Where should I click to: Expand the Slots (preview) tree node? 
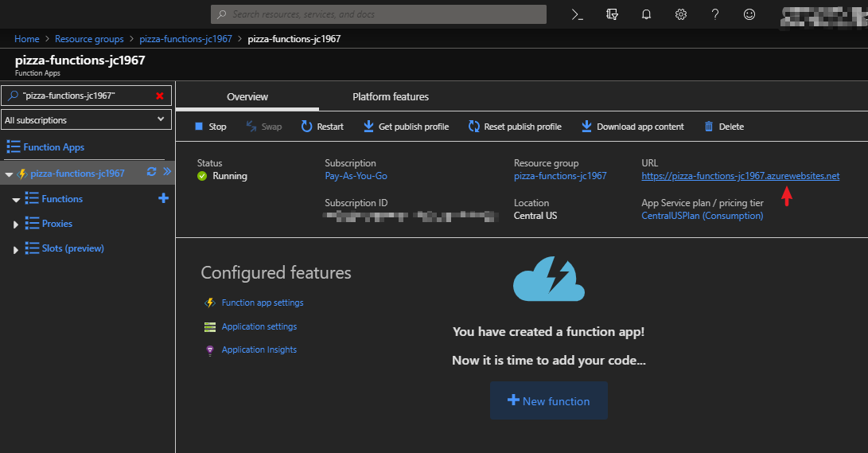(15, 250)
